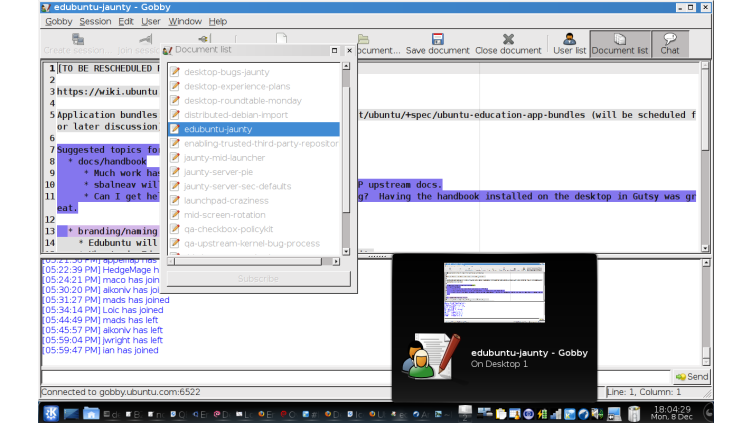Select jaunty-server-sec-defaults document

pos(254,186)
